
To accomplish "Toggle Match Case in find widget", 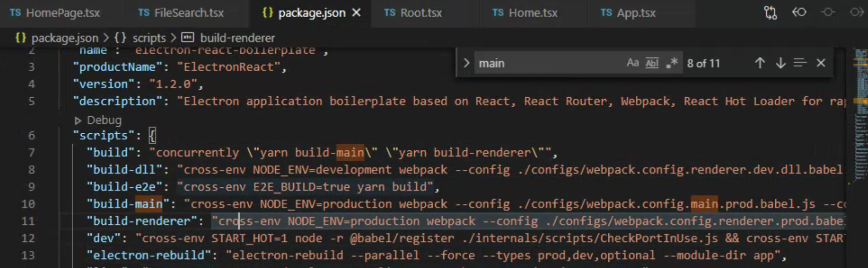I will pos(633,63).
